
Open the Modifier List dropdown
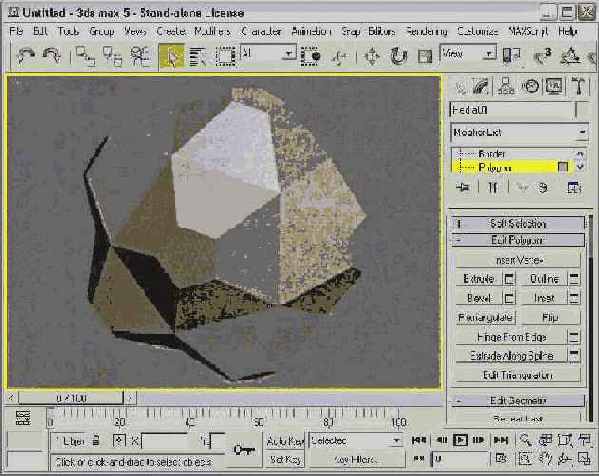click(519, 133)
